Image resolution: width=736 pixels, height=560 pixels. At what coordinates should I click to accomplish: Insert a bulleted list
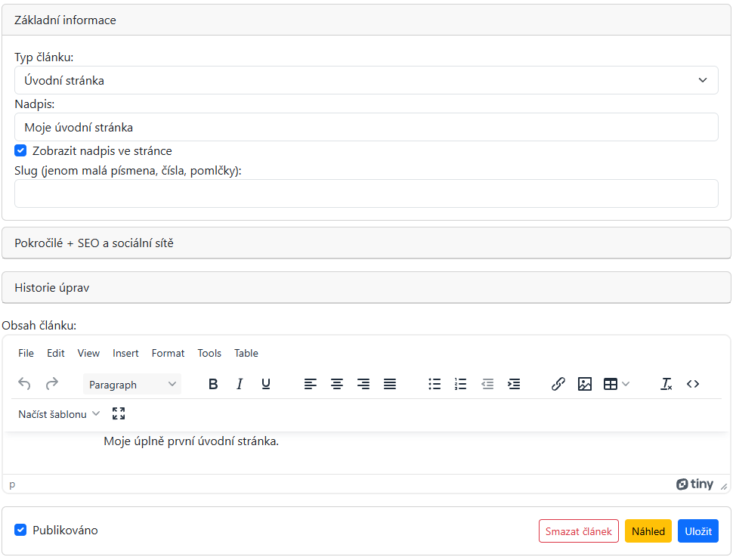[x=434, y=384]
